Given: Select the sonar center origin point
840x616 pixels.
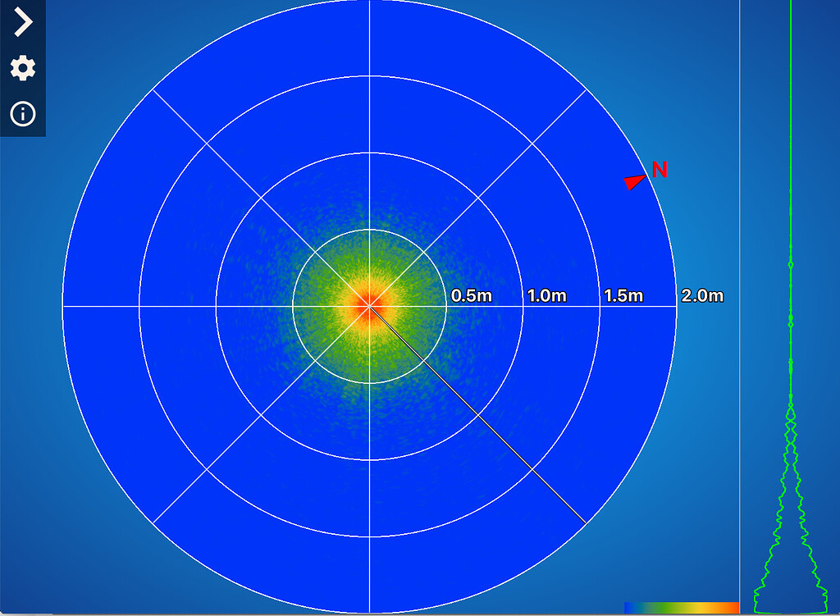Looking at the screenshot, I should click(x=370, y=307).
